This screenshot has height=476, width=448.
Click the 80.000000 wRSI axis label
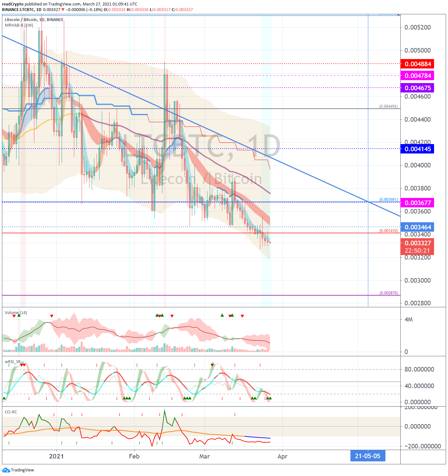(419, 369)
